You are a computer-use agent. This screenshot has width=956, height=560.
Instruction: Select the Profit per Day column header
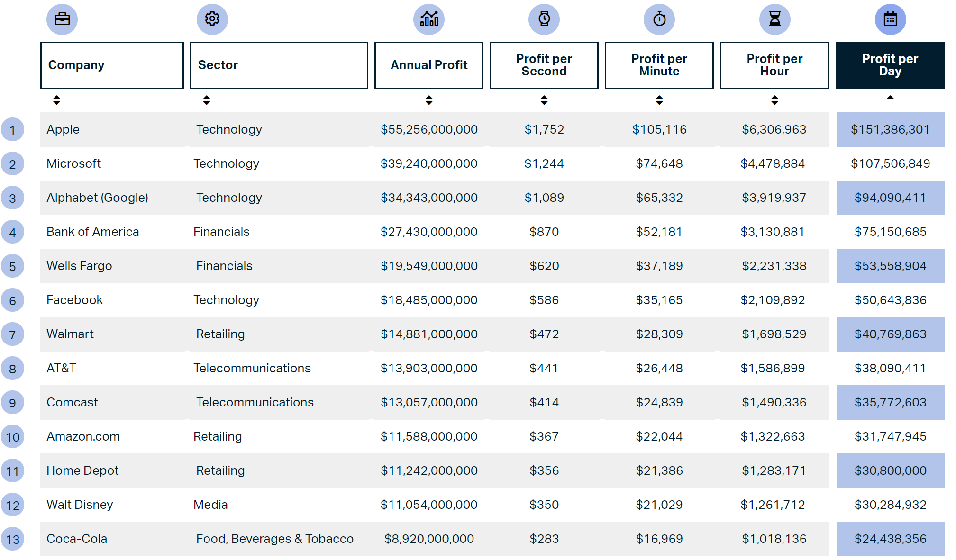pyautogui.click(x=890, y=65)
